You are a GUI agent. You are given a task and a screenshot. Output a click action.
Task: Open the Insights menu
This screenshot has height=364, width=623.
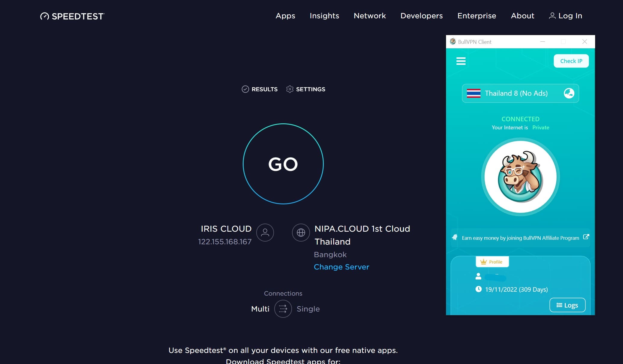pos(324,16)
